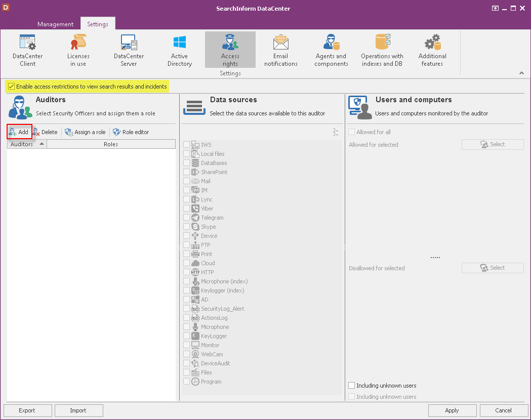This screenshot has height=420, width=531.
Task: Click the SharePoint data source icon
Action: click(x=195, y=172)
